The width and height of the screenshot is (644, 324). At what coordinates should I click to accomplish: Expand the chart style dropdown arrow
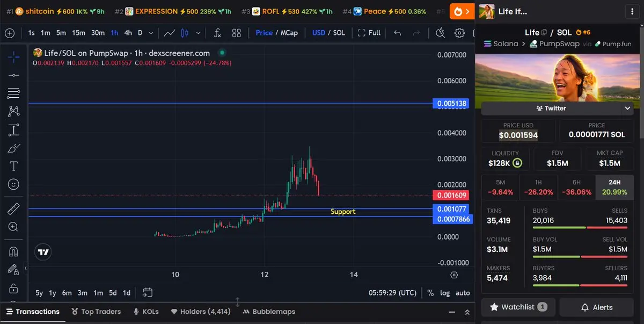[x=199, y=33]
